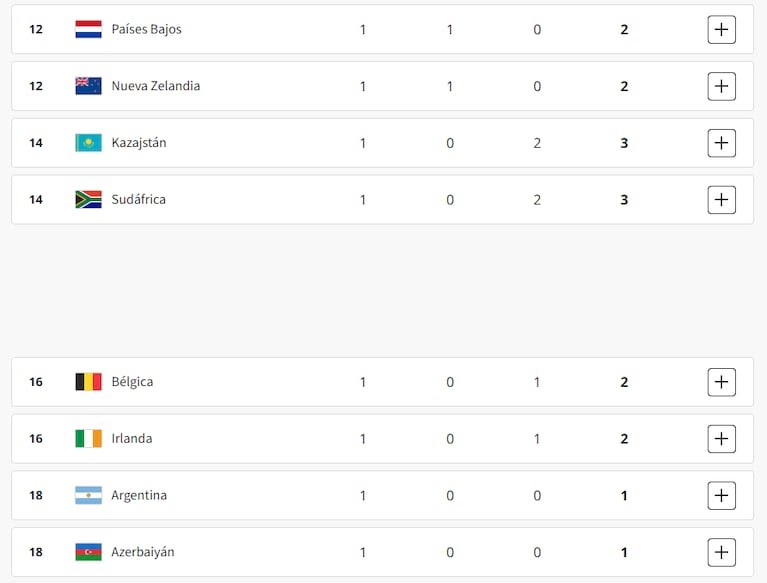Click the Nueva Zelandia flag icon

(88, 86)
